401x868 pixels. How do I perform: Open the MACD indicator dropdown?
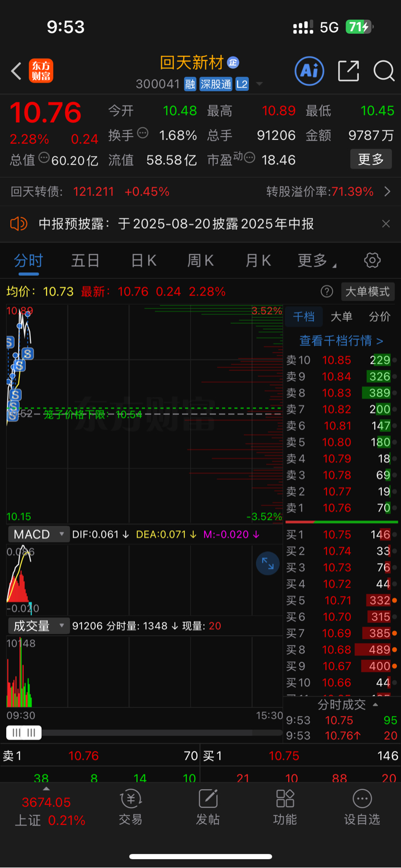[38, 534]
